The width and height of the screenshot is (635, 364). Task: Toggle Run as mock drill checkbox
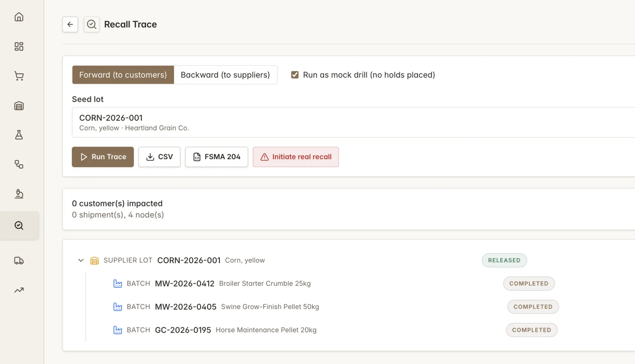[x=294, y=75]
